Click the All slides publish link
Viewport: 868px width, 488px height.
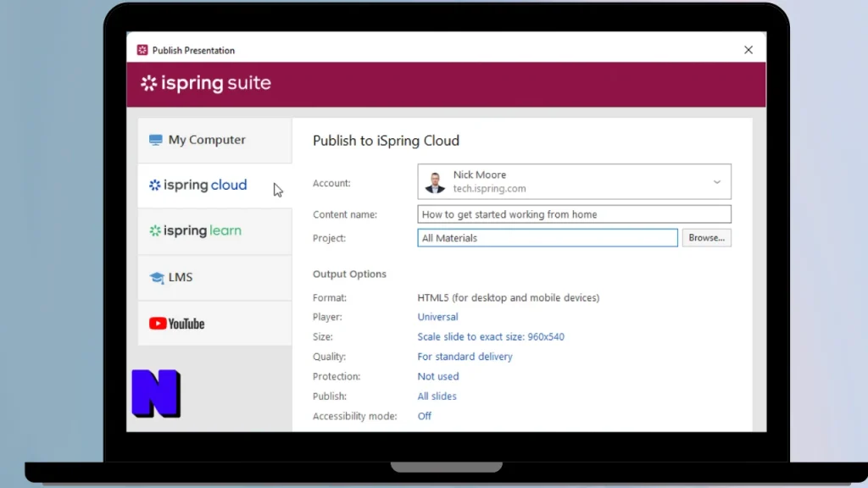point(437,396)
